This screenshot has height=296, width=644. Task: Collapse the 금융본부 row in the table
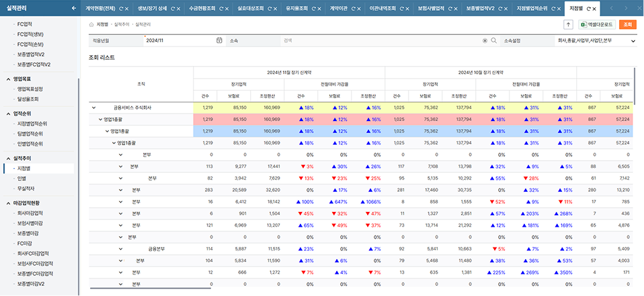121,249
